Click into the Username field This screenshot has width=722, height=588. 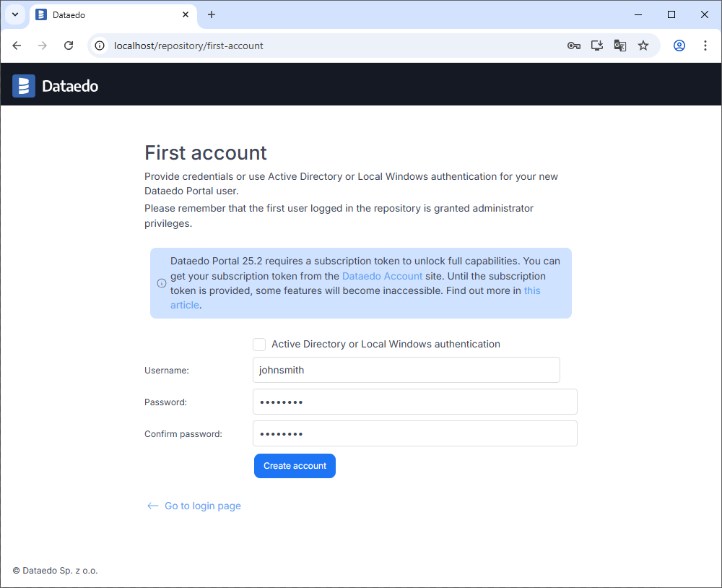point(406,370)
